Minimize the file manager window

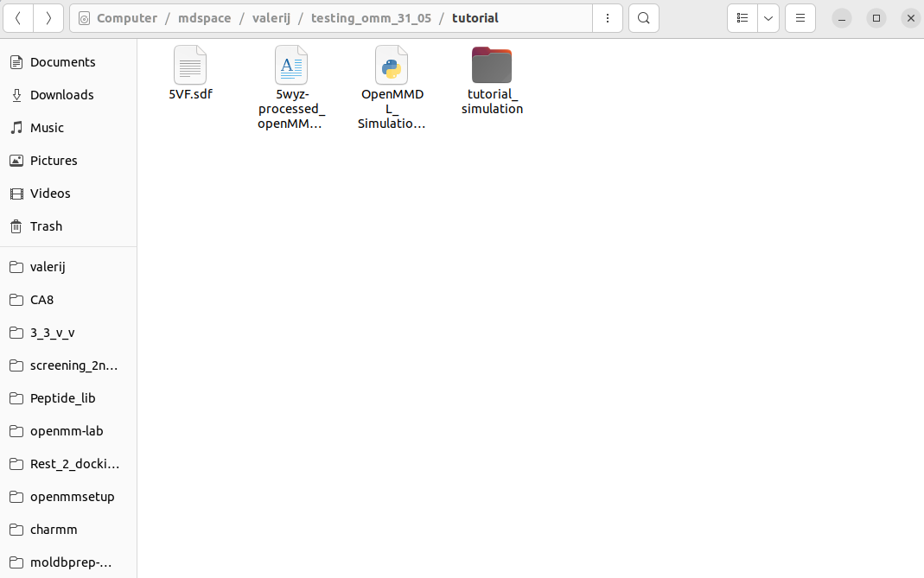[842, 18]
